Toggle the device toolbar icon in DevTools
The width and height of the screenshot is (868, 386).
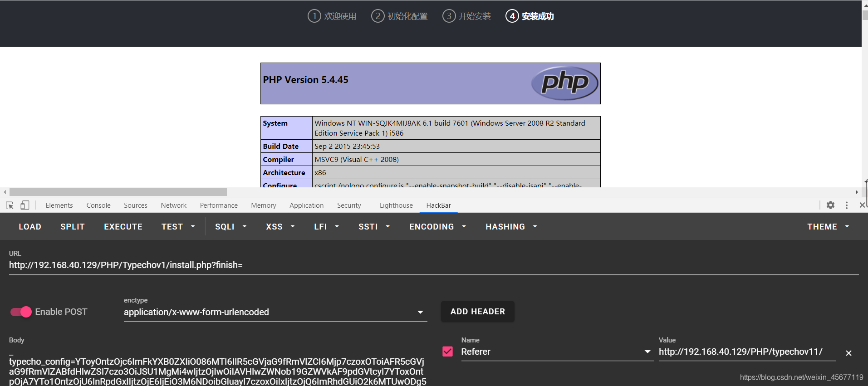click(25, 205)
